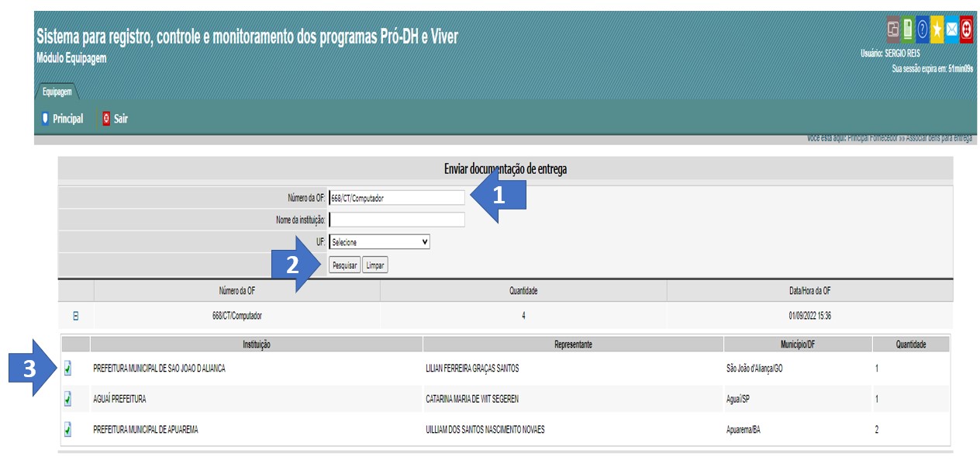Click document icon for Aguaí Prefeitura row
Viewport: 980px width, 471px height.
tap(67, 399)
